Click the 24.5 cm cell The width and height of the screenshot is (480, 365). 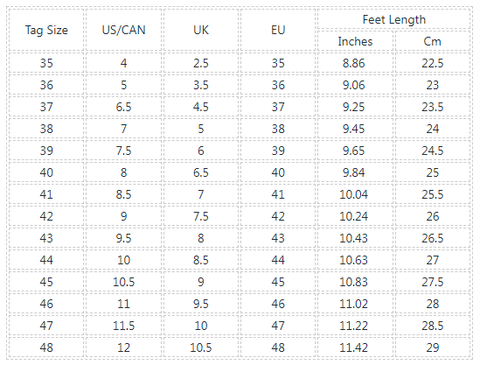pyautogui.click(x=433, y=151)
